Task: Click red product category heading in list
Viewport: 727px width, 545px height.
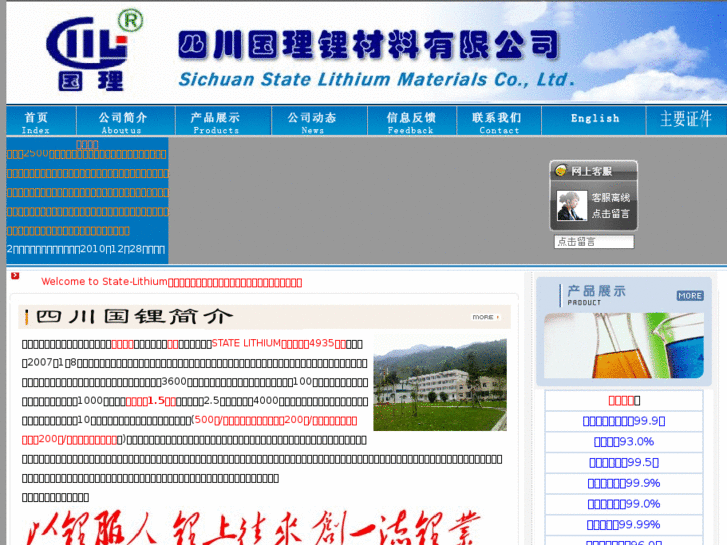Action: 624,400
